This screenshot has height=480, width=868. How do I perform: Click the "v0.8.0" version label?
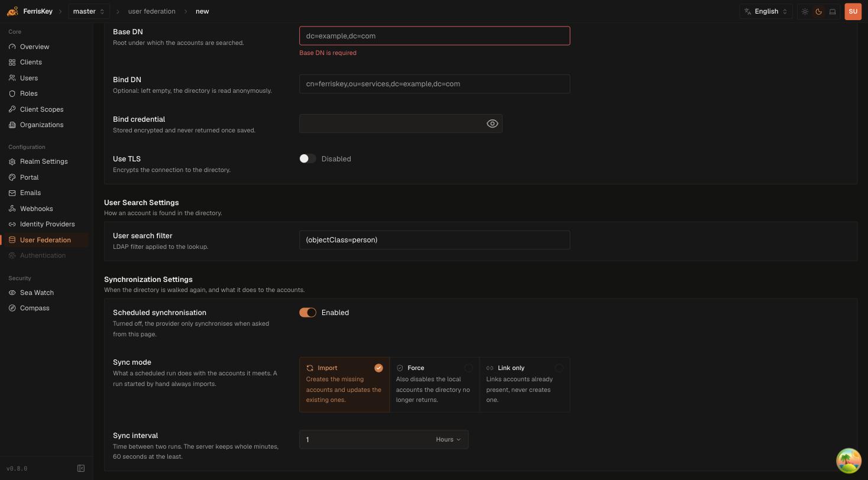click(17, 468)
